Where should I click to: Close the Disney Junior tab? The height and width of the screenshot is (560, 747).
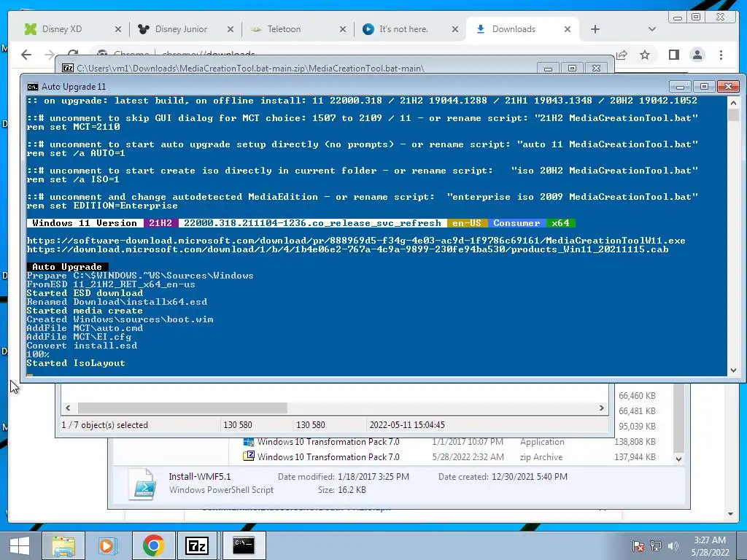click(231, 29)
